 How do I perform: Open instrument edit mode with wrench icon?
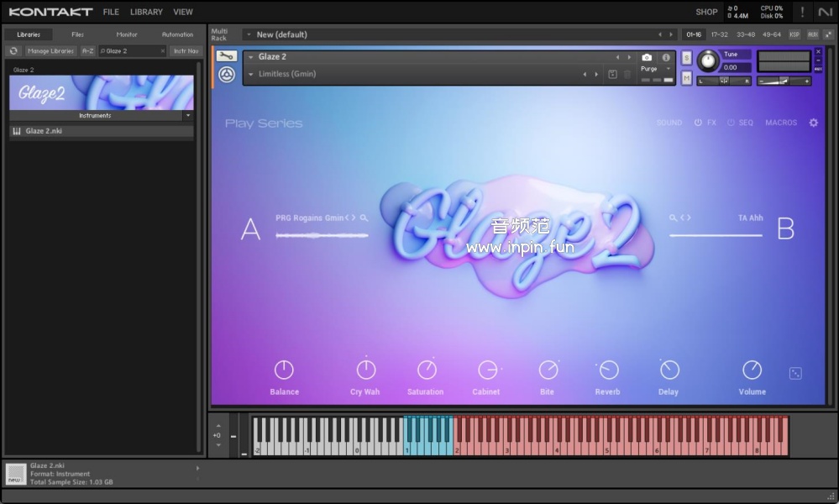coord(227,56)
